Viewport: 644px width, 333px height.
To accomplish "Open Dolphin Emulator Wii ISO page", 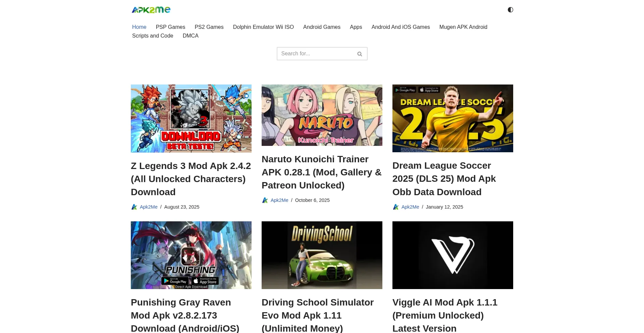I will (263, 27).
